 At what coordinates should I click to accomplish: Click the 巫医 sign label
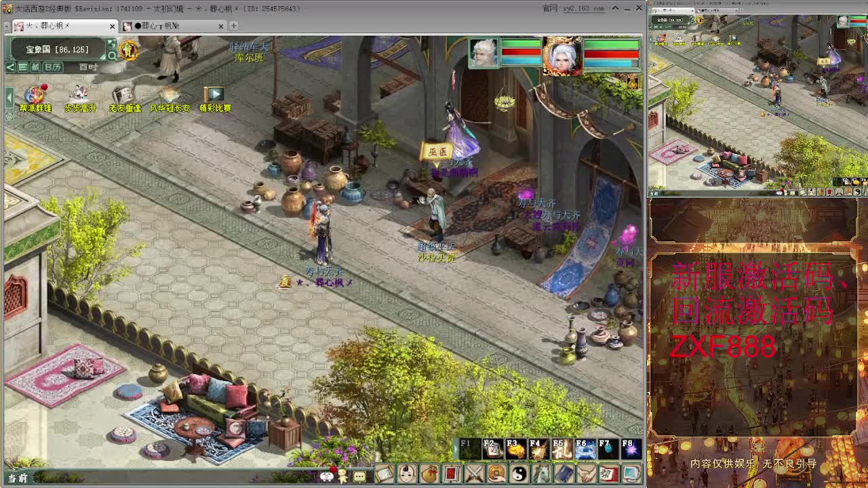coord(437,152)
